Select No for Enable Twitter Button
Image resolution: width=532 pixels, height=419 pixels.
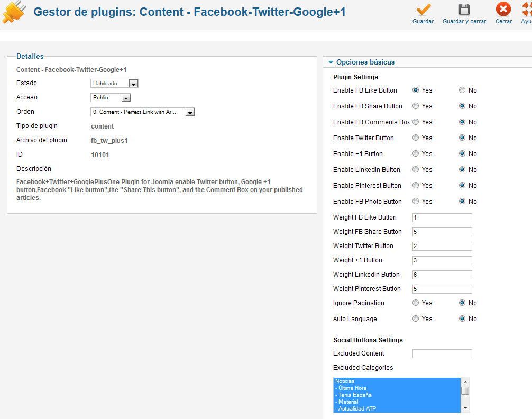(x=462, y=138)
